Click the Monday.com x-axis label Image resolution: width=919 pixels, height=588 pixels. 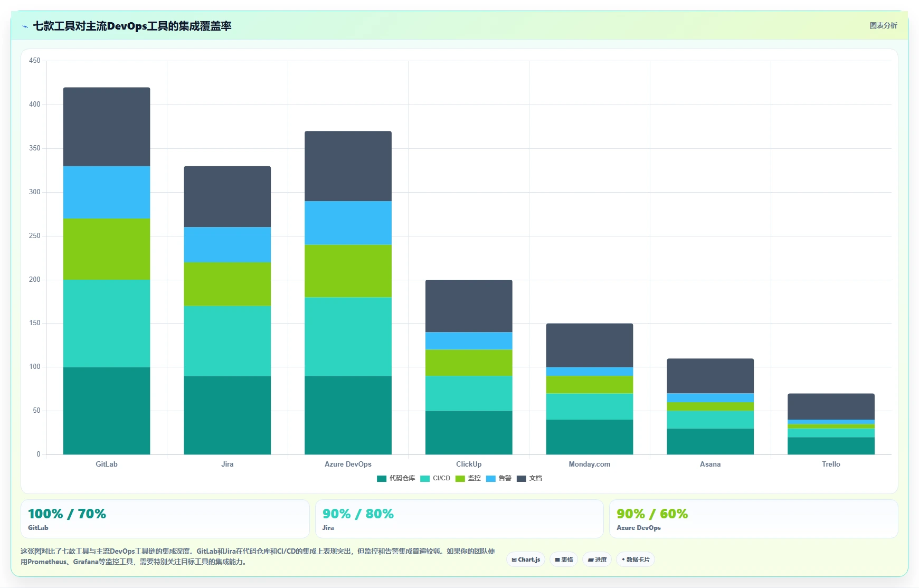(590, 464)
